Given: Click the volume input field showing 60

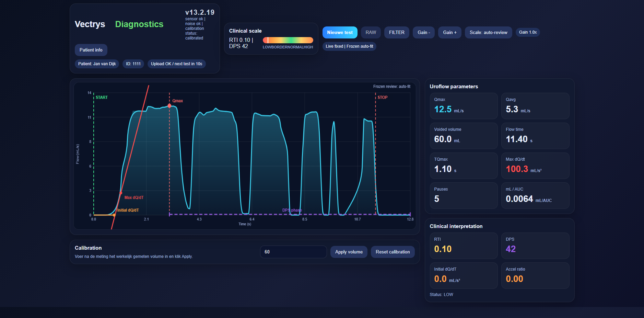Looking at the screenshot, I should point(293,252).
